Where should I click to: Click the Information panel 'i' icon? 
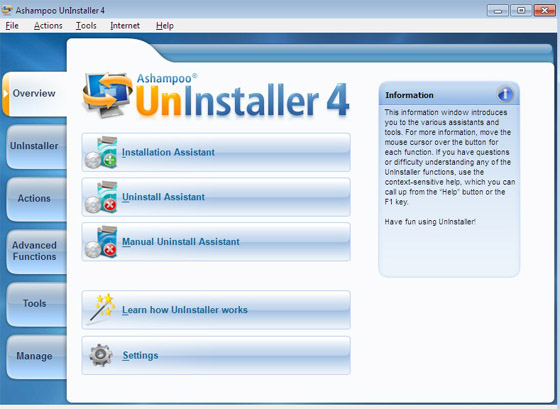coord(505,95)
